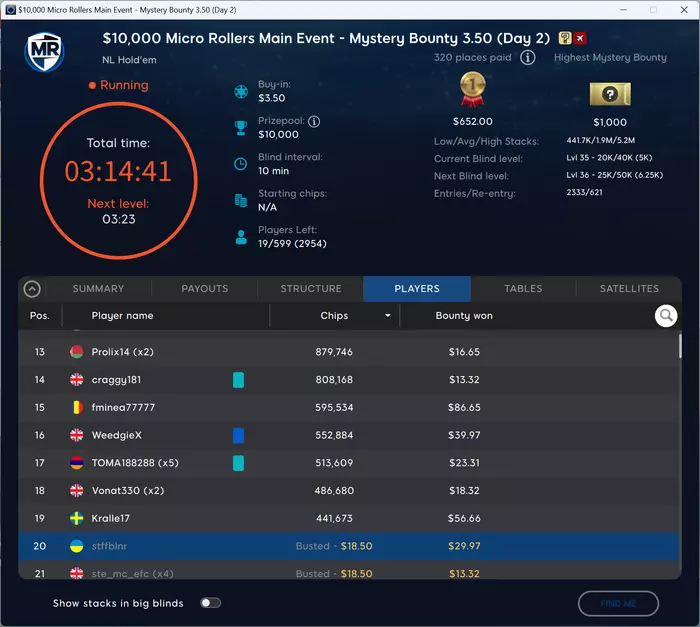Image resolution: width=700 pixels, height=627 pixels.
Task: Click the starting chips stack icon
Action: pyautogui.click(x=241, y=201)
